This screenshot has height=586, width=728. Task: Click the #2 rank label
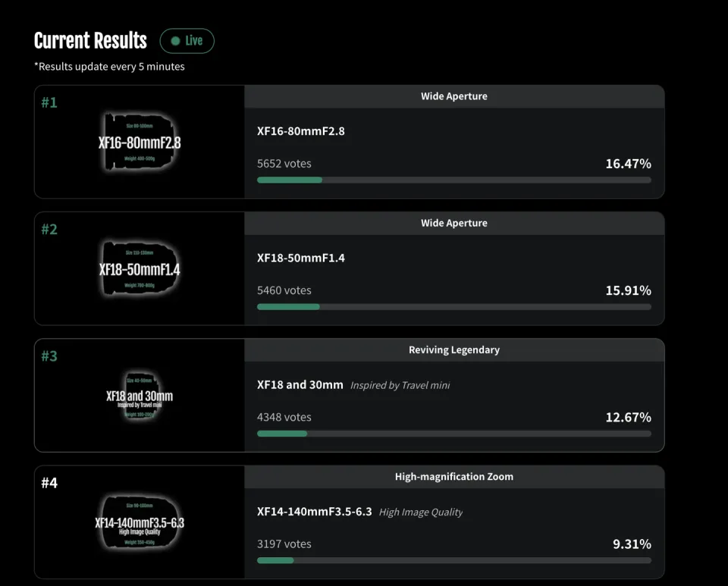49,229
